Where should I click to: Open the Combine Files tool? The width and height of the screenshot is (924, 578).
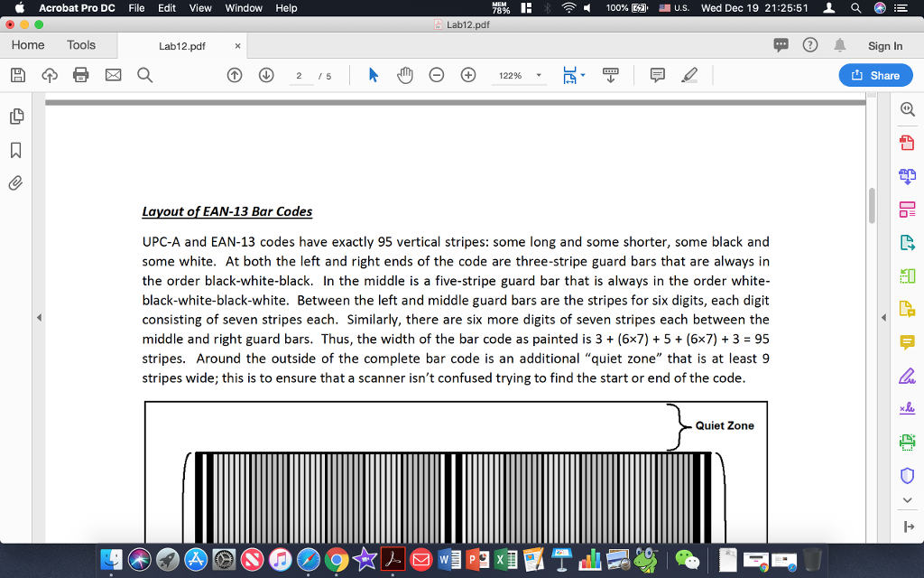pyautogui.click(x=908, y=176)
